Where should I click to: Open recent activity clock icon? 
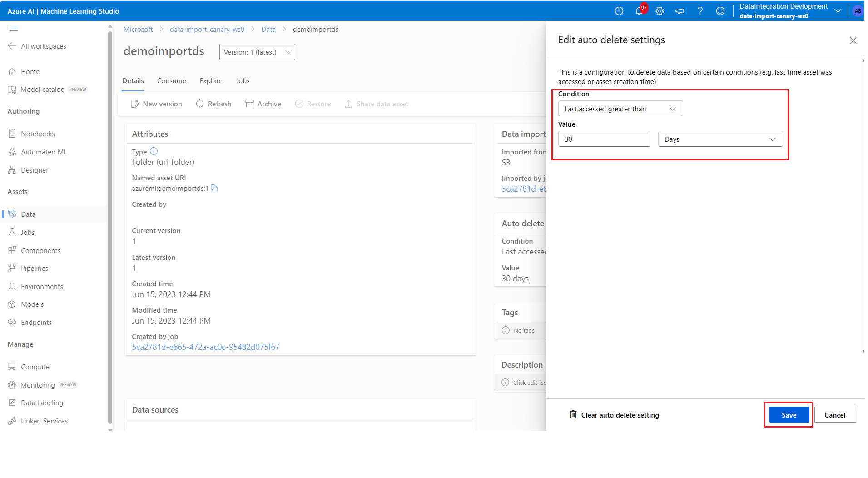pos(619,11)
